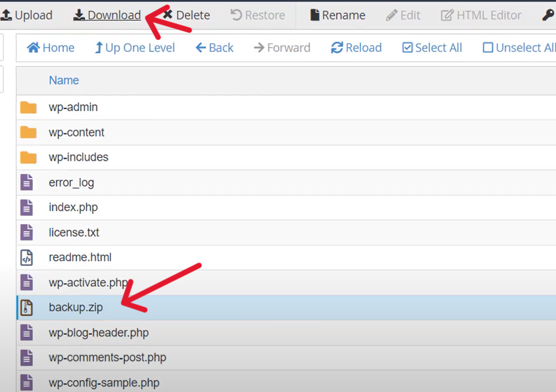Click the Rename toolbar button
556x392 pixels.
[338, 15]
